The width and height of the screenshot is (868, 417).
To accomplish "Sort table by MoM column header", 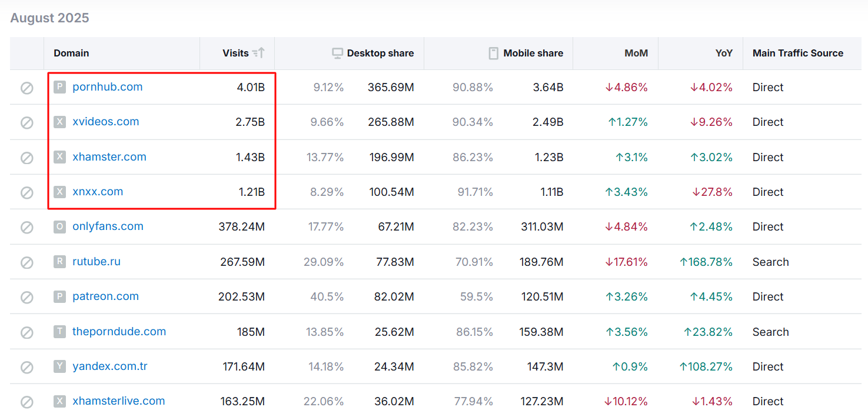I will pyautogui.click(x=636, y=53).
